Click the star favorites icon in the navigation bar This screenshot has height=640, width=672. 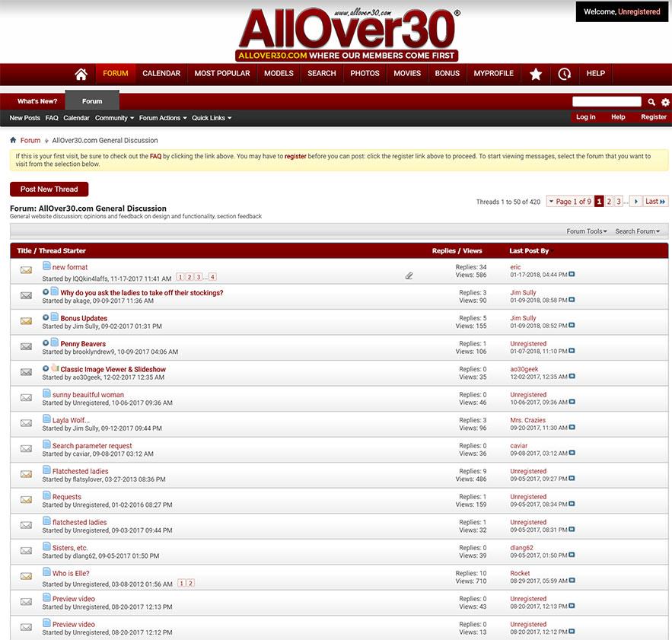point(536,74)
